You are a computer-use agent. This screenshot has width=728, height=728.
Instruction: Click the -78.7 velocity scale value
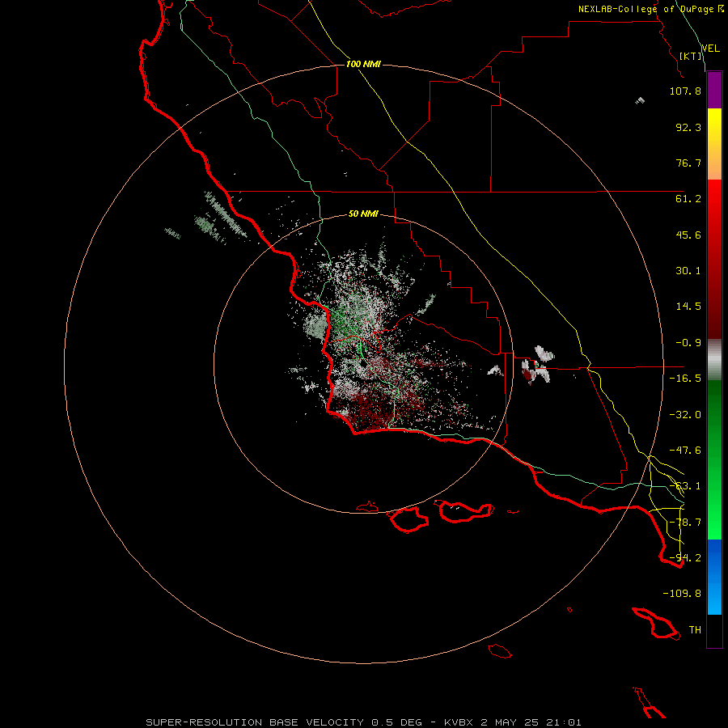[x=685, y=523]
